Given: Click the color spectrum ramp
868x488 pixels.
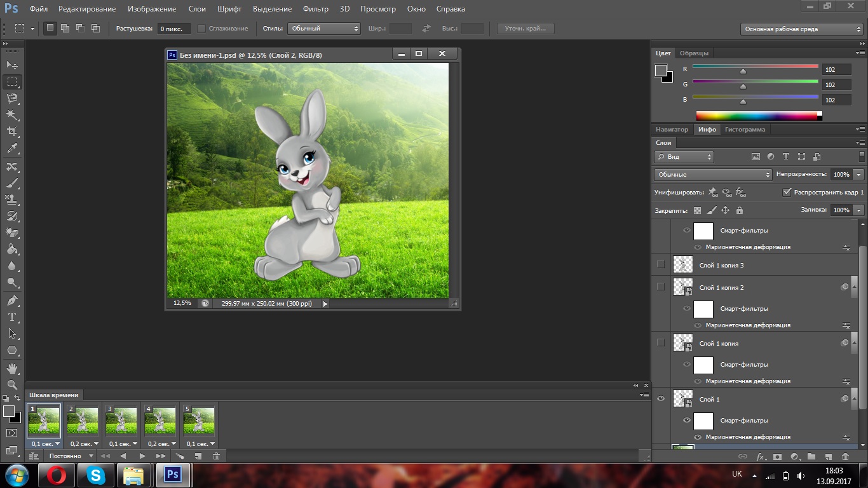Looking at the screenshot, I should (759, 116).
